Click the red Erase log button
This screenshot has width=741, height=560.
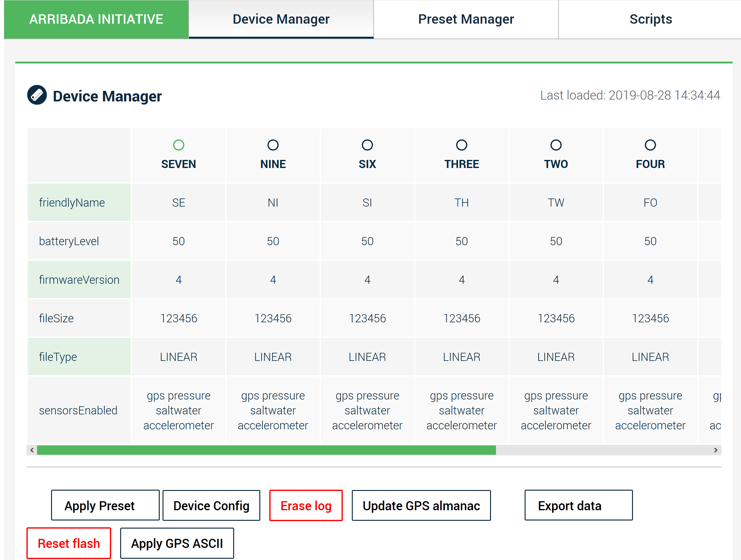(305, 505)
